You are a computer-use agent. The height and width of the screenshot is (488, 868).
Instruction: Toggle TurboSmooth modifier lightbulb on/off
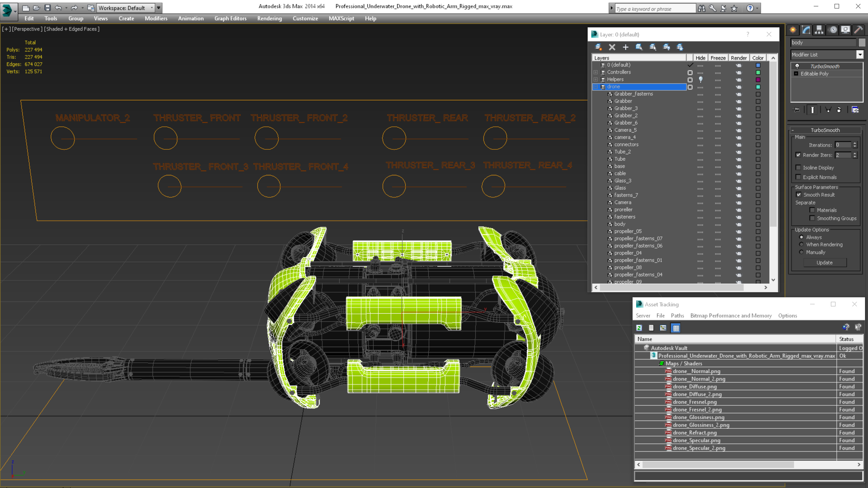pos(797,66)
